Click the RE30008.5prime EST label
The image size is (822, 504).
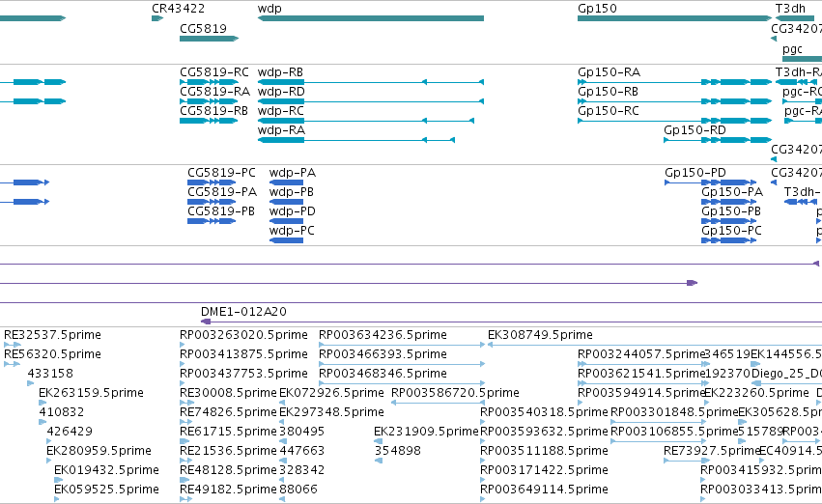click(228, 393)
